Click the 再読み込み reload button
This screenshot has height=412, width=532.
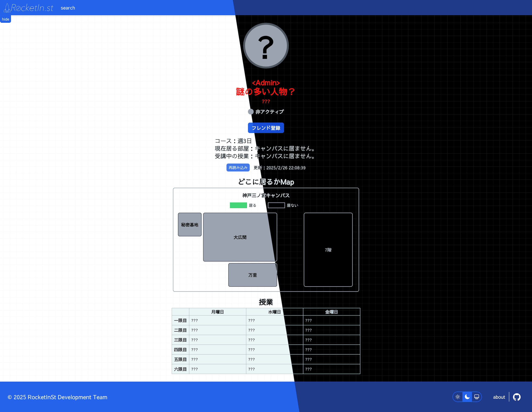pos(238,168)
